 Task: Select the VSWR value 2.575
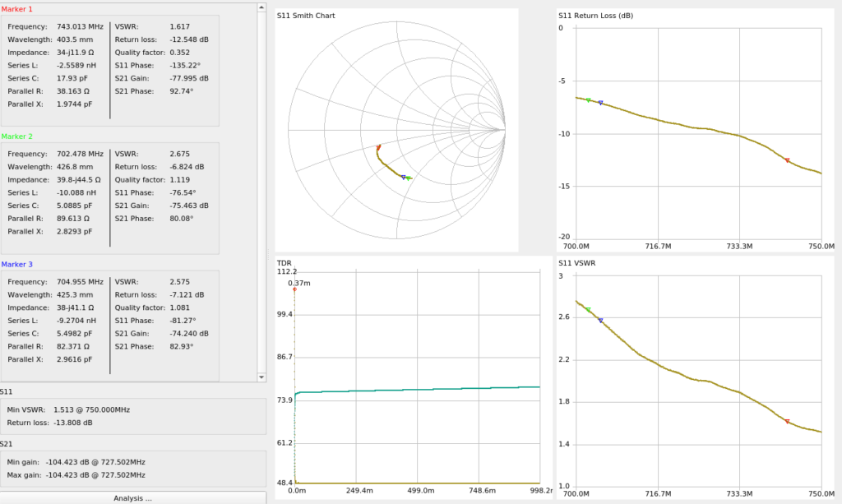[180, 282]
